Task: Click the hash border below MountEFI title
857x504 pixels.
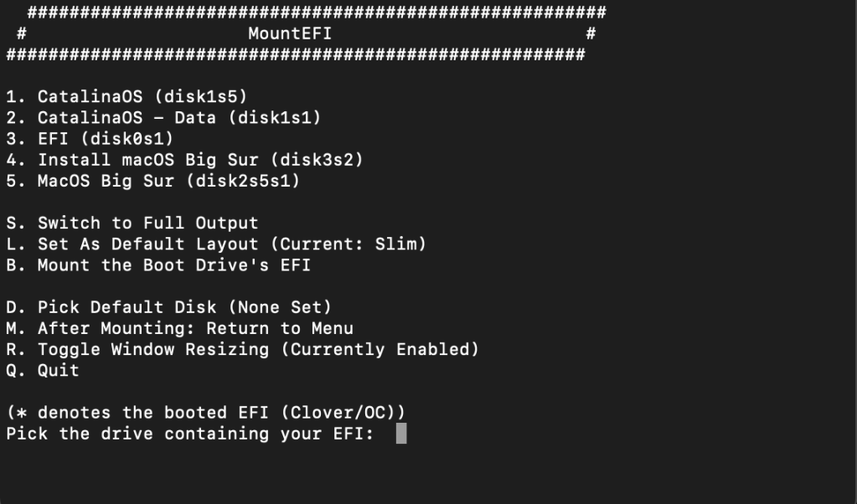Action: [x=295, y=55]
